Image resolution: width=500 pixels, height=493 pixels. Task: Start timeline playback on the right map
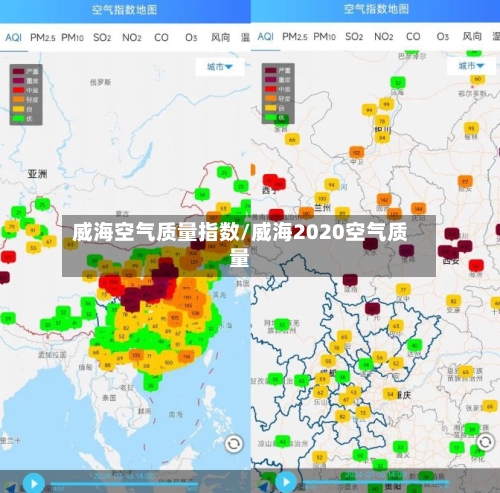[286, 482]
